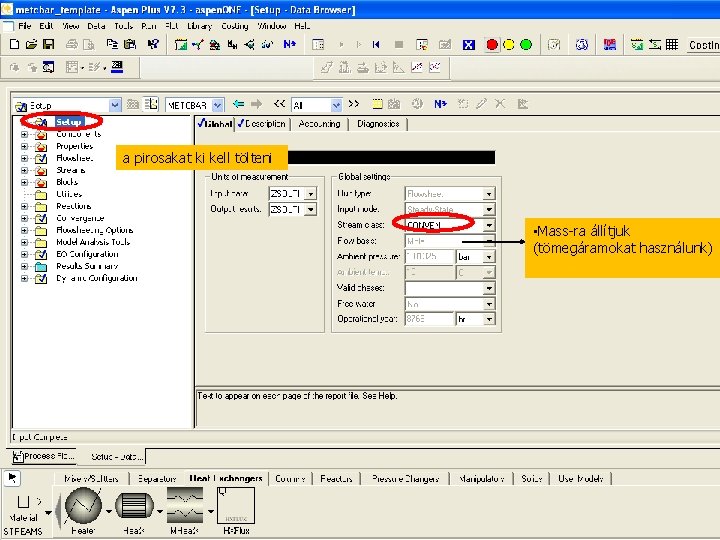
Task: Open the Stream class dropdown arrow
Action: [x=489, y=225]
